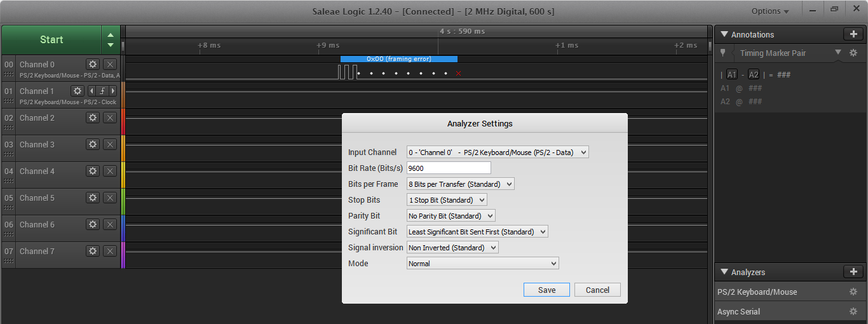Cancel the Analyzer Settings dialog
The height and width of the screenshot is (324, 868).
click(597, 290)
